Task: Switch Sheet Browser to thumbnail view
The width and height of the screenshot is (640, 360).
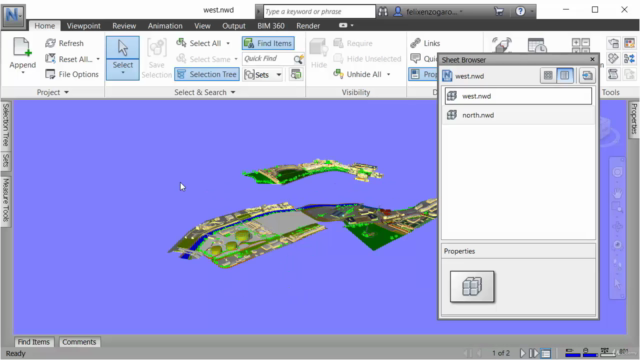Action: [x=548, y=76]
